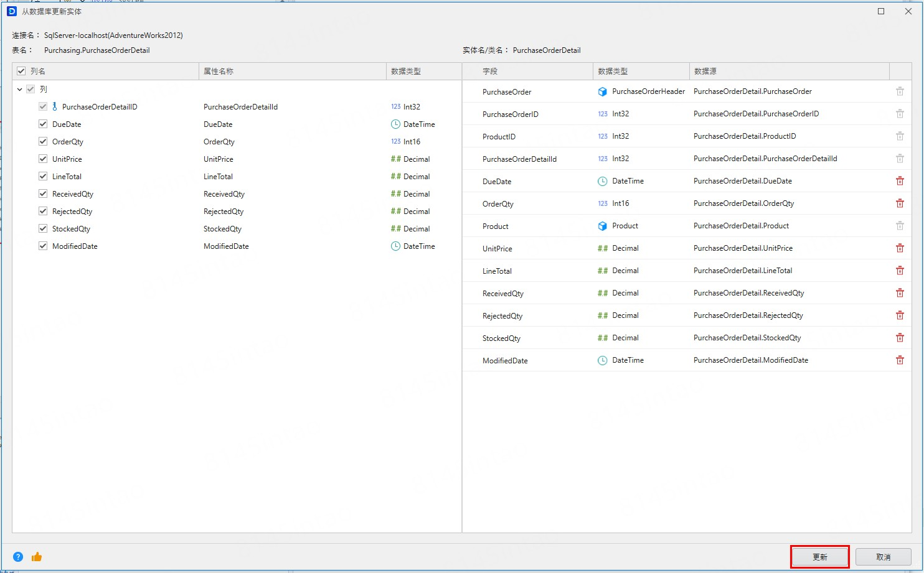Remove the StockedQty field with trash icon
924x573 pixels.
point(900,338)
